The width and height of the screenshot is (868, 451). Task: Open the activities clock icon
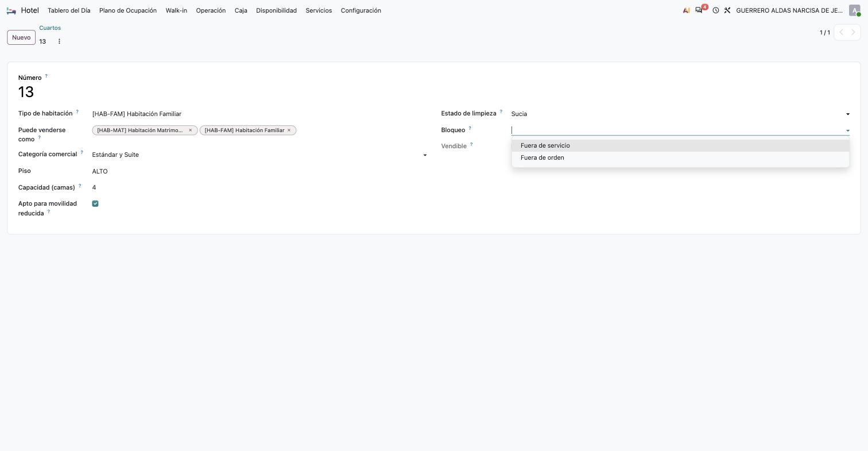coord(716,10)
